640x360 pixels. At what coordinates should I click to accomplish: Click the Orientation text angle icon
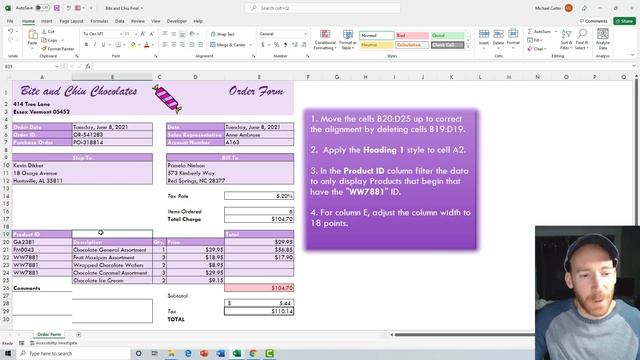pos(192,33)
